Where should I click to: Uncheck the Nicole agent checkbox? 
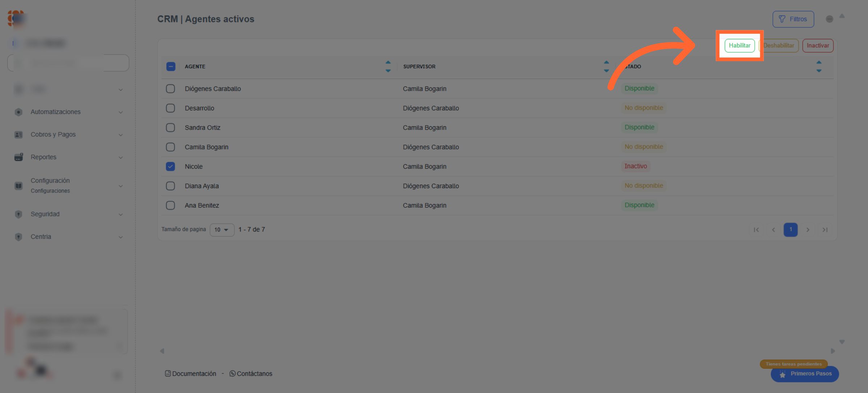[x=170, y=166]
